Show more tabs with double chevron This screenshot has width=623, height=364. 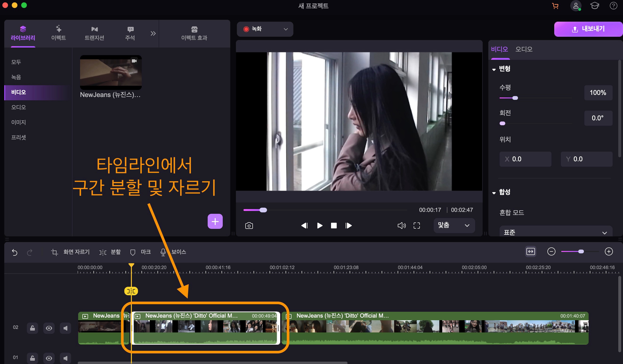153,33
